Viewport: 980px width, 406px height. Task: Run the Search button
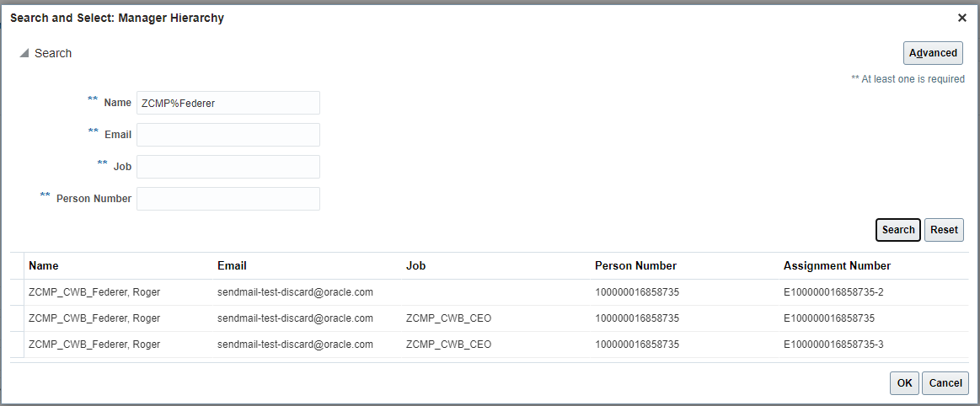(x=898, y=230)
